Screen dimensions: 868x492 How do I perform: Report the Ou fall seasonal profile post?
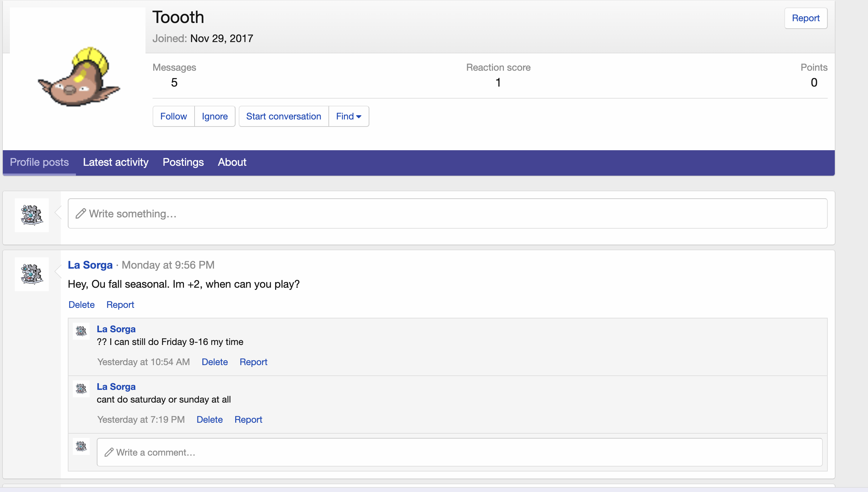[x=120, y=305]
